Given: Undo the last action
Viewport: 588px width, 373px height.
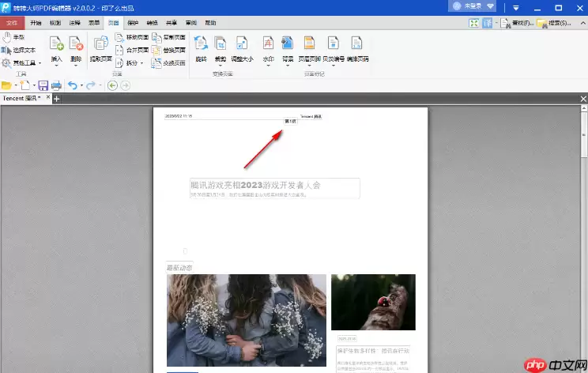Looking at the screenshot, I should (73, 85).
